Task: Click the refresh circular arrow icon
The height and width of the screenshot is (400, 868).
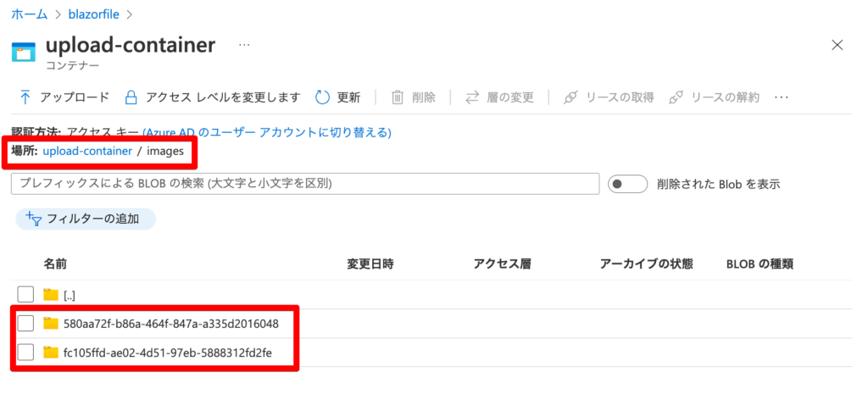Action: tap(322, 97)
